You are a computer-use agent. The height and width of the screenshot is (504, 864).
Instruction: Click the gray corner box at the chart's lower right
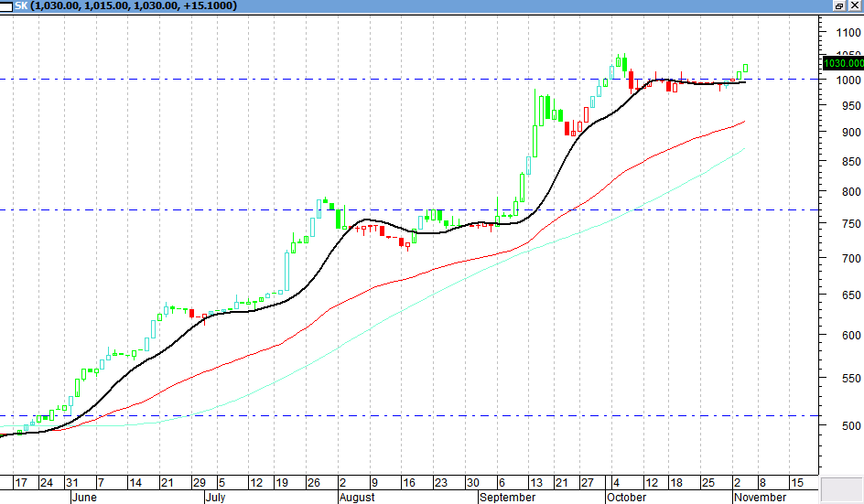coord(841,489)
